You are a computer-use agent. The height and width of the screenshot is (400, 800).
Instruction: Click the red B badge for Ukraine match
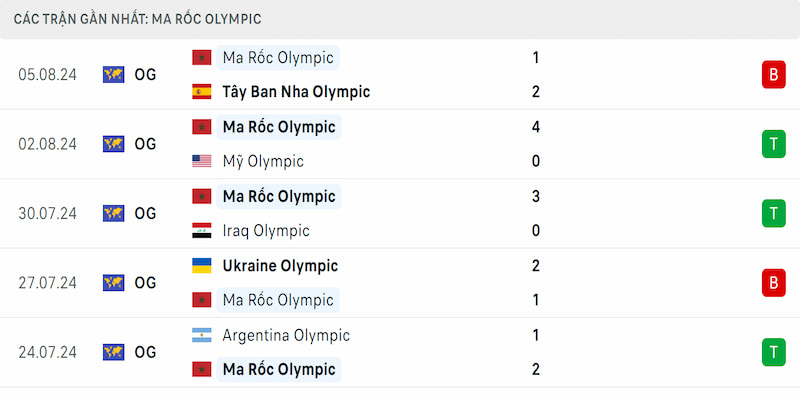click(773, 283)
